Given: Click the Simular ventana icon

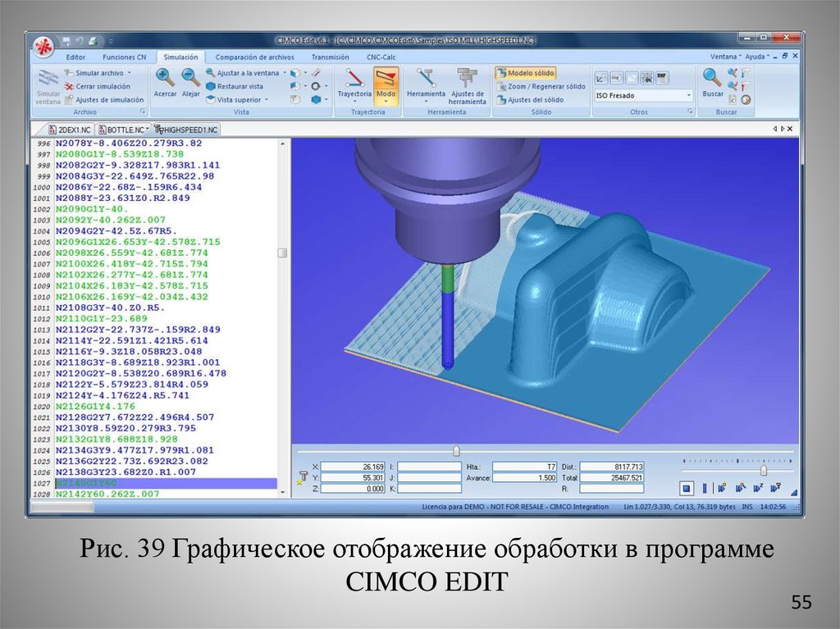Looking at the screenshot, I should (x=48, y=78).
